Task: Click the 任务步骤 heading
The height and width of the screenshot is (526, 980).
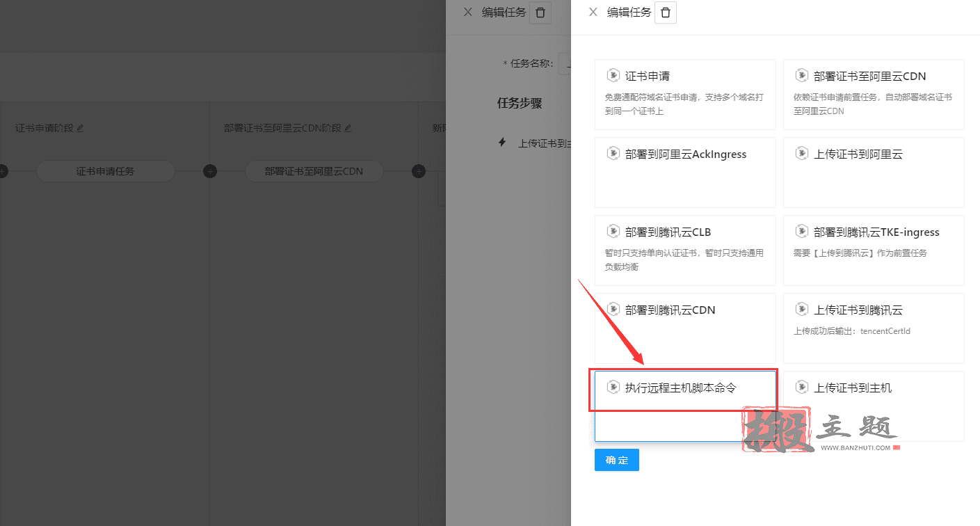Action: pyautogui.click(x=519, y=104)
